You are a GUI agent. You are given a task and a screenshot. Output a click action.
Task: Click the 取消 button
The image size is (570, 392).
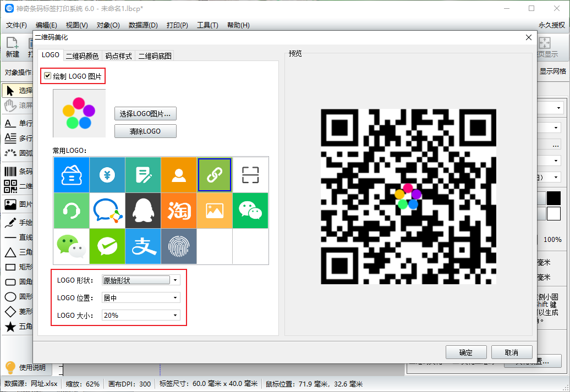pos(512,352)
